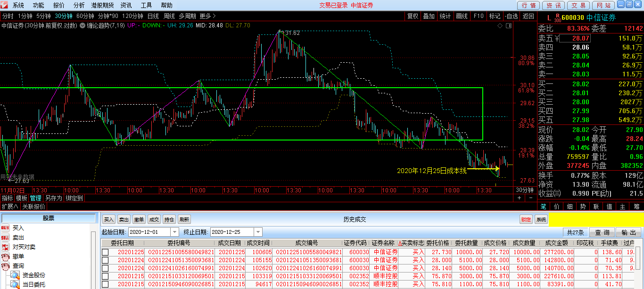This screenshot has width=644, height=289.
Task: Open the 系统 menu
Action: [x=18, y=5]
